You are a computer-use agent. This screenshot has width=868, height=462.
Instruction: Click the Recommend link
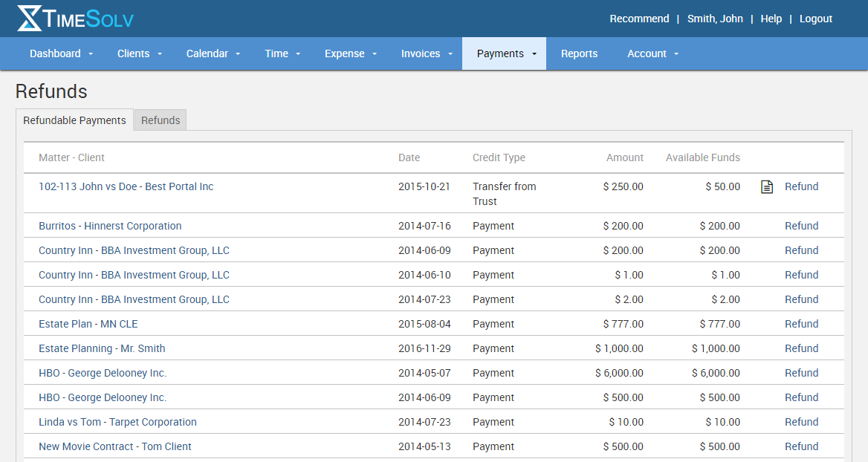coord(639,18)
